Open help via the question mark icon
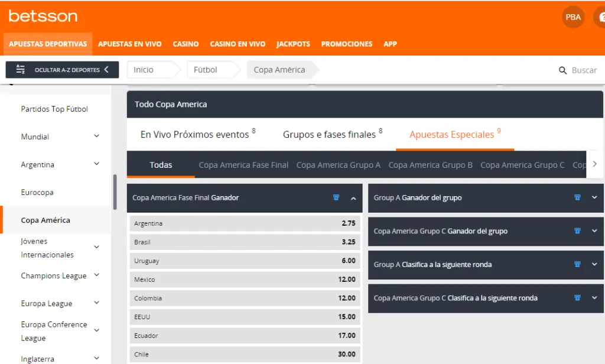This screenshot has height=364, width=605. coord(600,17)
